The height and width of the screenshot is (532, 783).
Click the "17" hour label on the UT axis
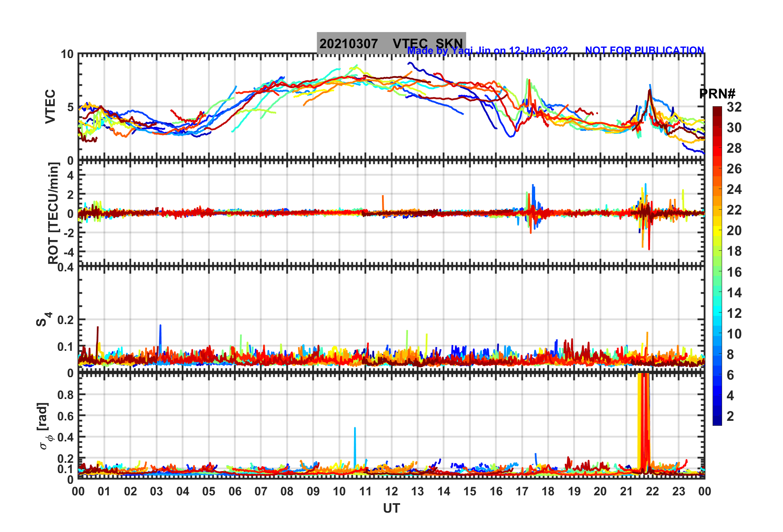click(x=522, y=491)
